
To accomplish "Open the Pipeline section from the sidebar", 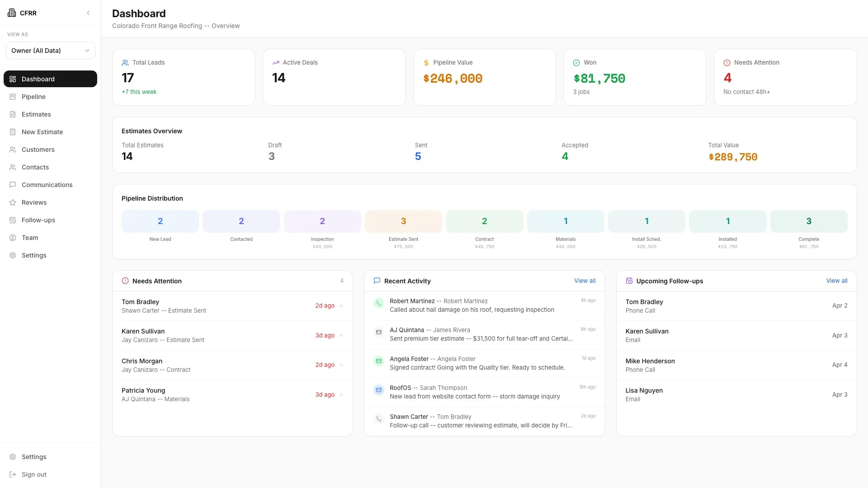I will pyautogui.click(x=33, y=96).
